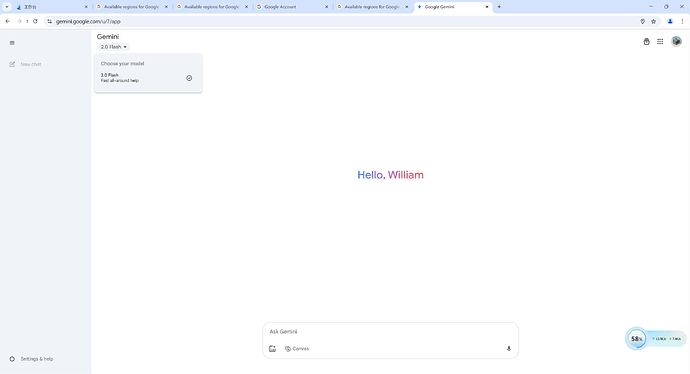690x374 pixels.
Task: Collapse the sidebar with the hamburger menu icon
Action: point(12,43)
